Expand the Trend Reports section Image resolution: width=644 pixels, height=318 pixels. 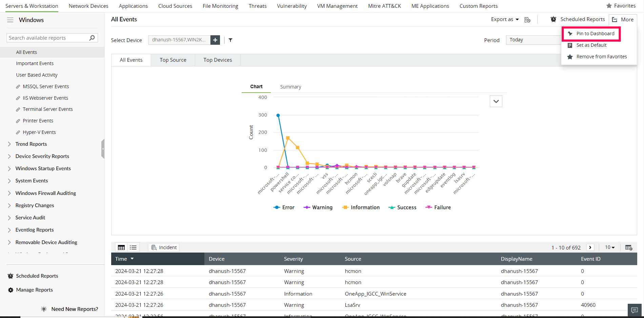point(31,144)
